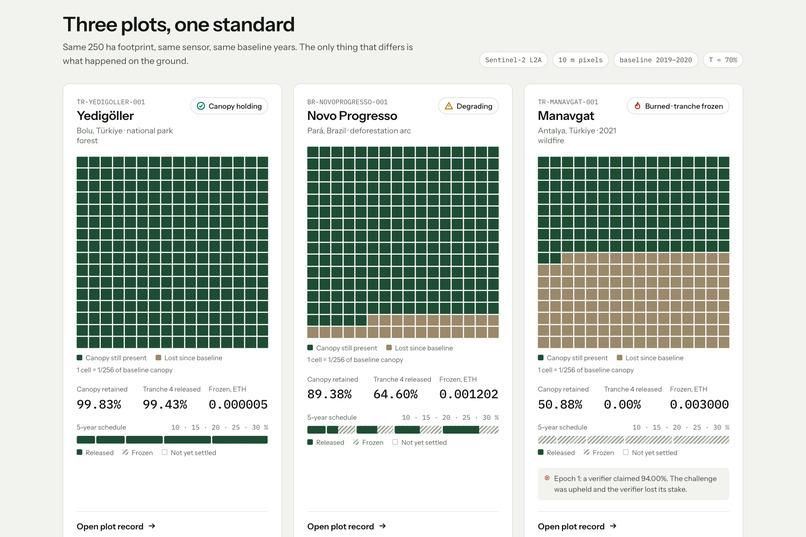The image size is (806, 537).
Task: Click canopy retained value 89.38%
Action: (329, 394)
